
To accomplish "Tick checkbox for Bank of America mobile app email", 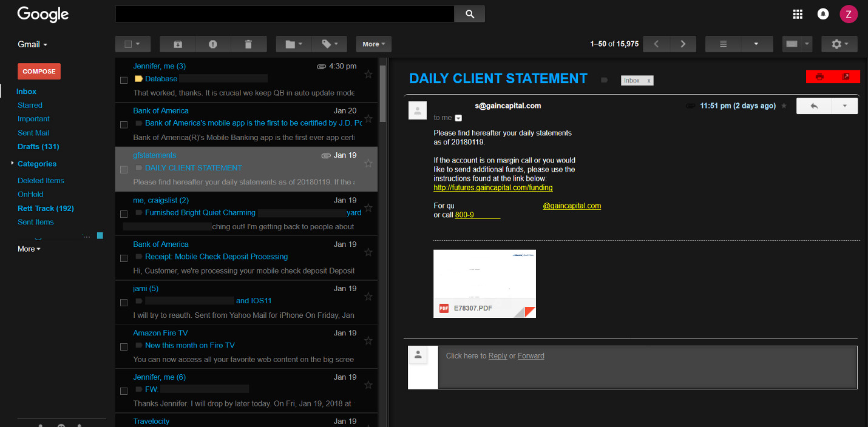I will [x=124, y=124].
